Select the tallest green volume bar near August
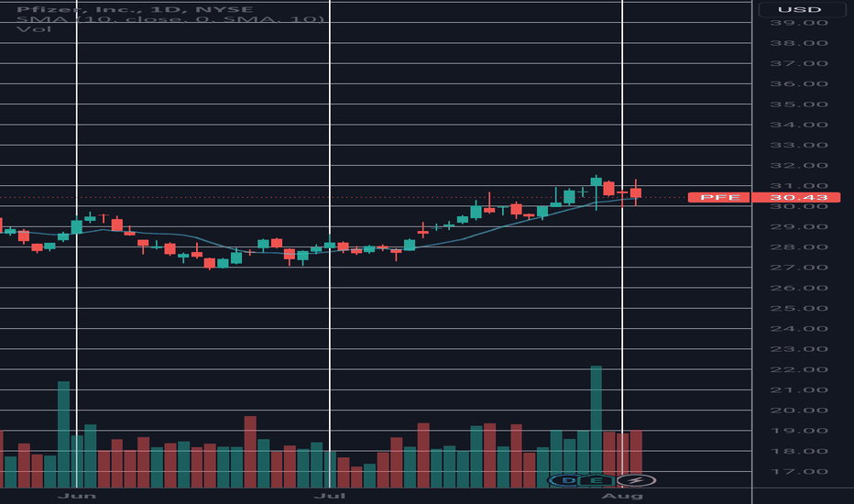Screen dimensions: 854x504 tap(597, 427)
